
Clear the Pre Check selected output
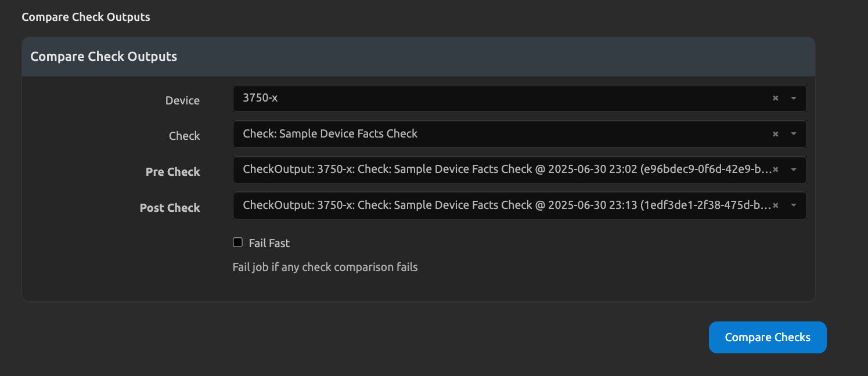(x=775, y=170)
